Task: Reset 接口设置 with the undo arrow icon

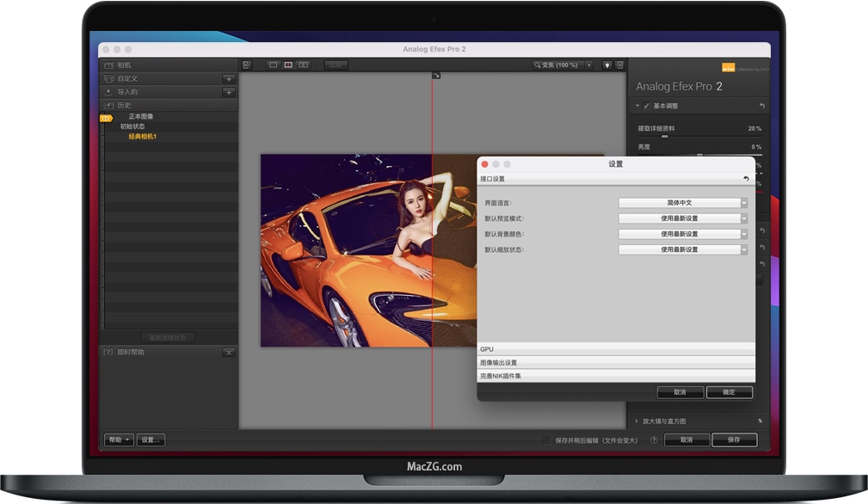Action: point(746,179)
